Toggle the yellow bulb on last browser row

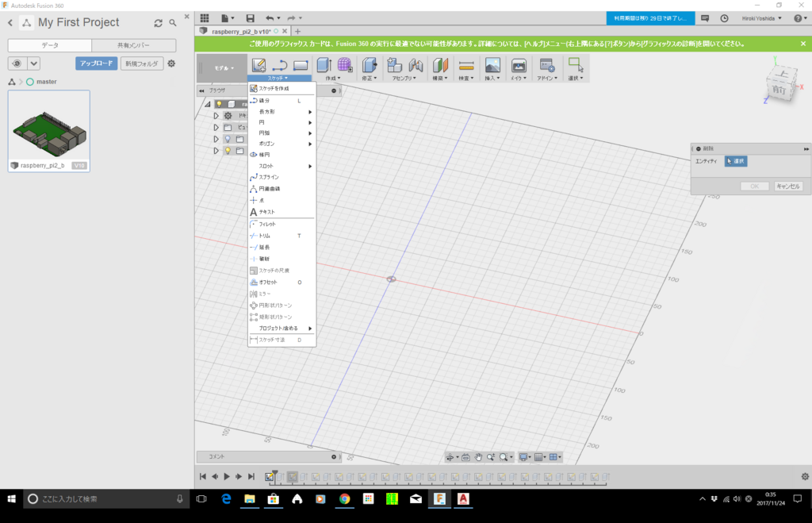pyautogui.click(x=228, y=151)
